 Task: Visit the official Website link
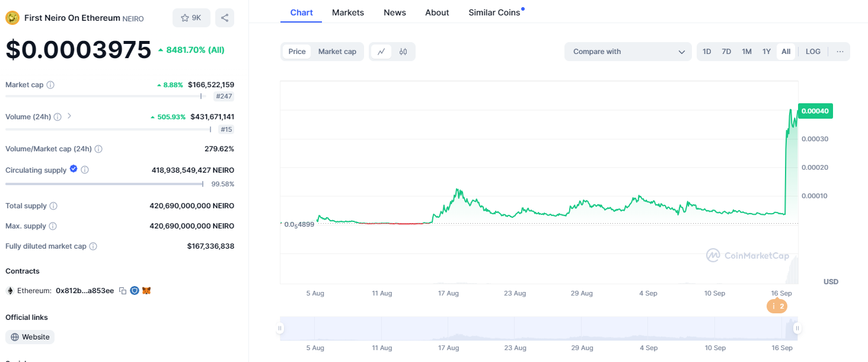[x=30, y=337]
